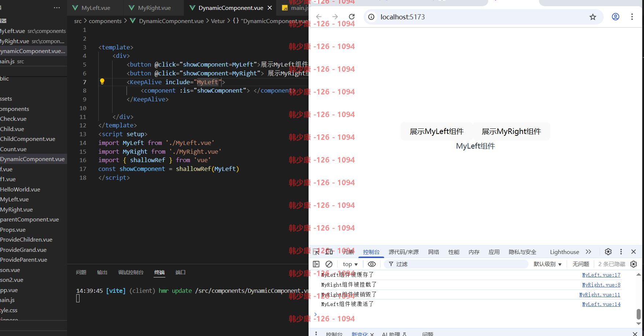This screenshot has width=644, height=336.
Task: Open the Lighthouse tab
Action: click(564, 252)
